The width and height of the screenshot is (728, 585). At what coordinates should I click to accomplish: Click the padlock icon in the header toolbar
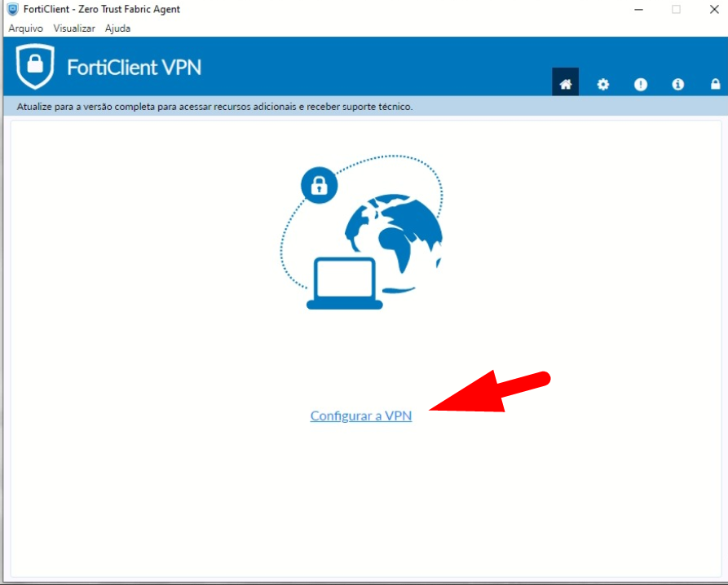[715, 84]
